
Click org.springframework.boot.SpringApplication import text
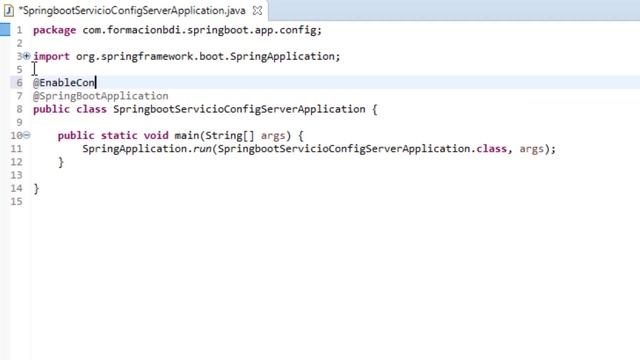[205, 56]
